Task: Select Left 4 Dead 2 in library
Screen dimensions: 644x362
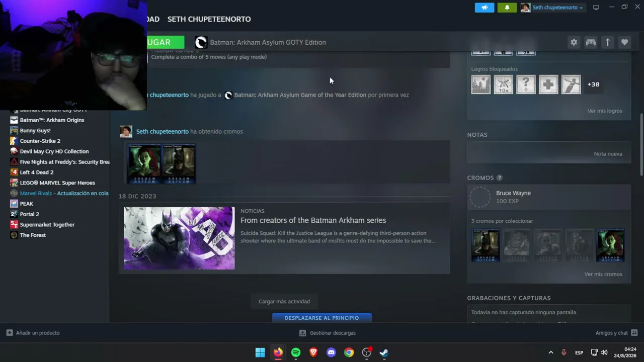Action: click(36, 172)
